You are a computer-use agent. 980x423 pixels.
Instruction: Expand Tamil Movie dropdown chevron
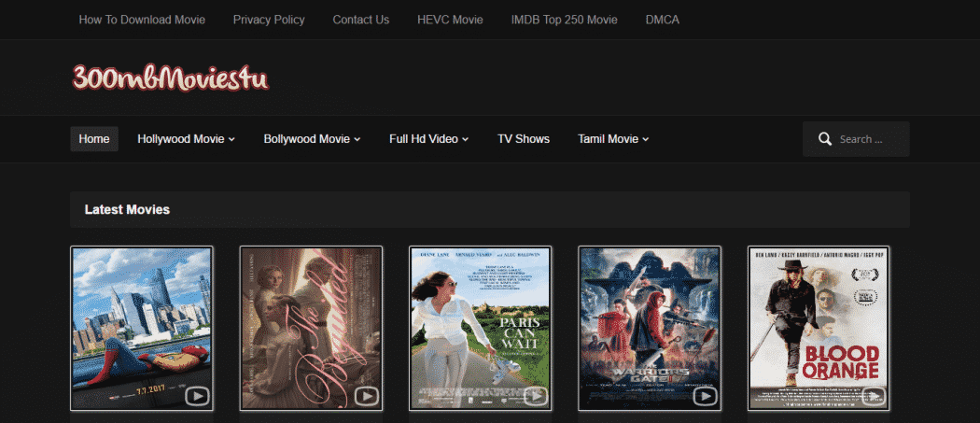(x=646, y=139)
